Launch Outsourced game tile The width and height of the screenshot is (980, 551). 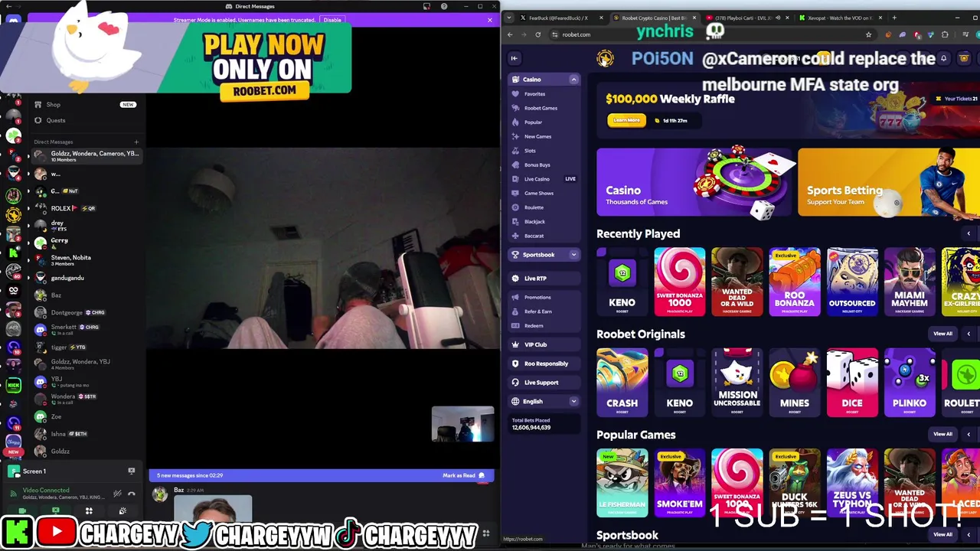pos(851,281)
